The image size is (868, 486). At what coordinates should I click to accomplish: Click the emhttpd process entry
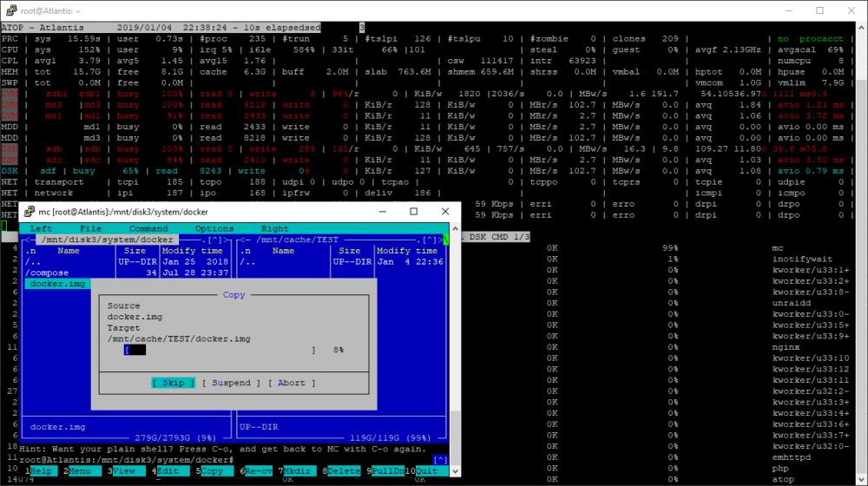792,457
